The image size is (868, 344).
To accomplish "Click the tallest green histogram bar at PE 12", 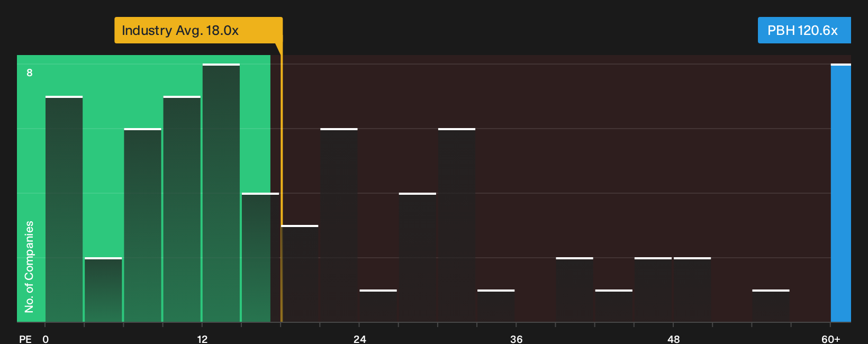I will point(221,193).
